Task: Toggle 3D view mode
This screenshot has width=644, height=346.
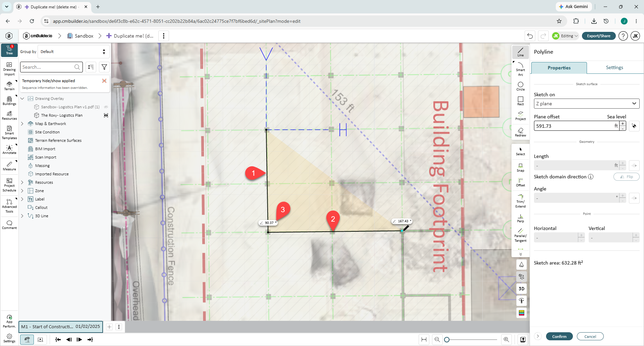Action: 521,289
